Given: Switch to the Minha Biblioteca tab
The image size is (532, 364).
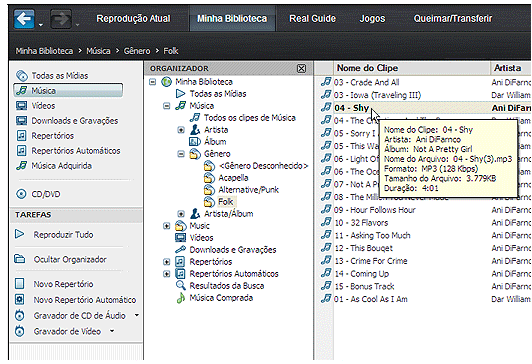Looking at the screenshot, I should coord(232,19).
